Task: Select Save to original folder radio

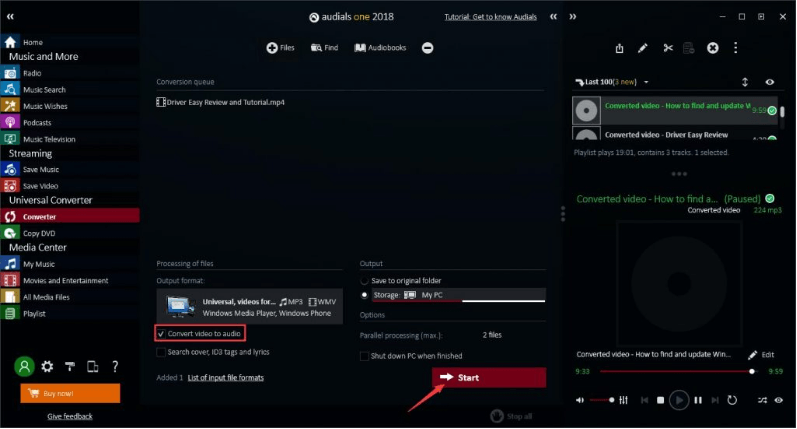Action: coord(364,281)
